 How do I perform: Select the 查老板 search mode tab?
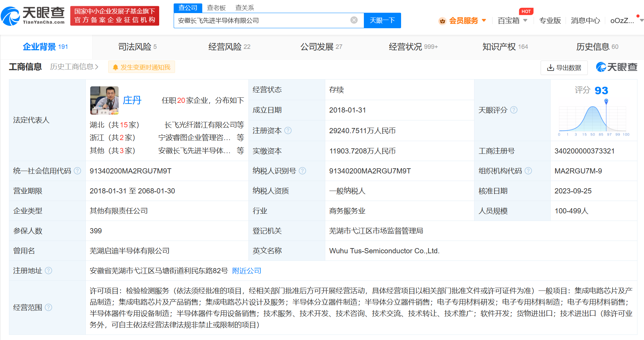coord(216,8)
